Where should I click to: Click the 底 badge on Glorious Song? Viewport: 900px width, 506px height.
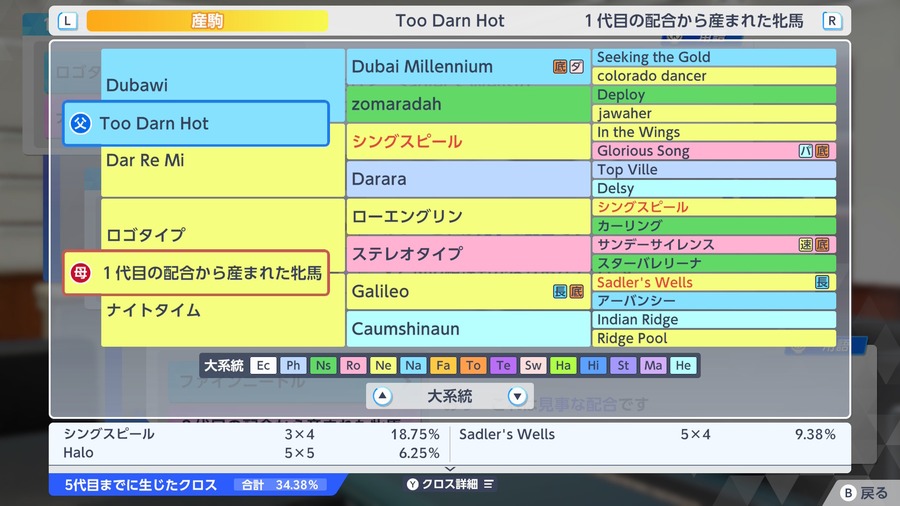click(x=822, y=151)
